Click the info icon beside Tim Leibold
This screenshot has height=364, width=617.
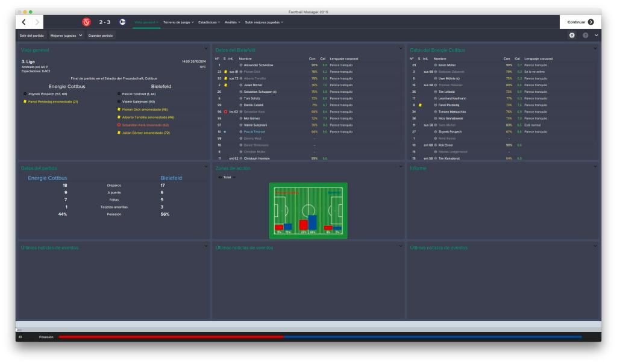[435, 92]
